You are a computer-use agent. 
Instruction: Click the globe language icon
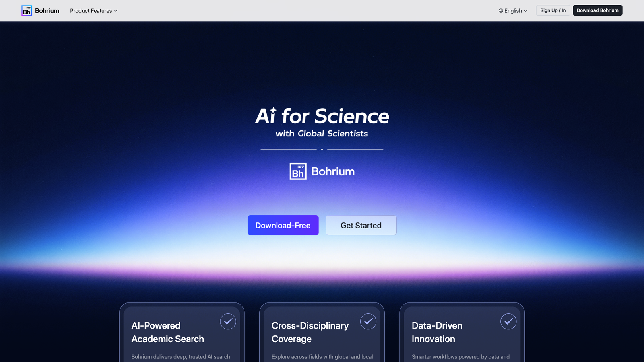(501, 11)
